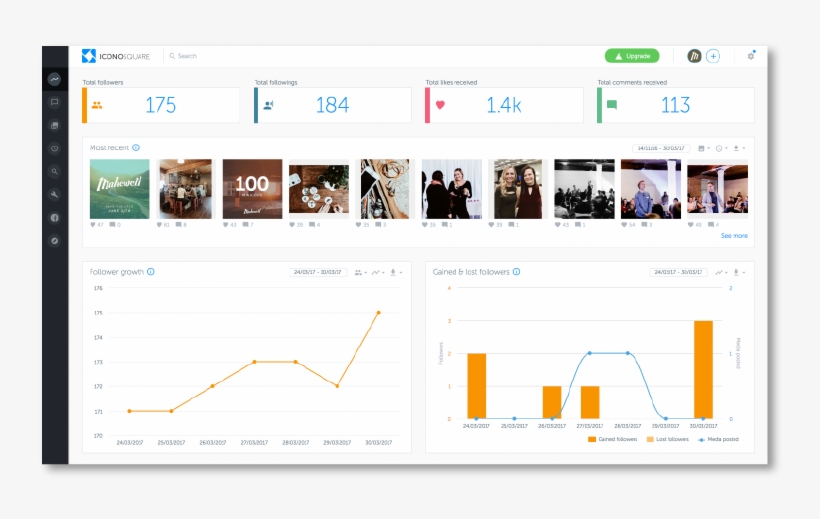The width and height of the screenshot is (820, 519).
Task: Open the Analytics section in the sidebar
Action: tap(54, 79)
